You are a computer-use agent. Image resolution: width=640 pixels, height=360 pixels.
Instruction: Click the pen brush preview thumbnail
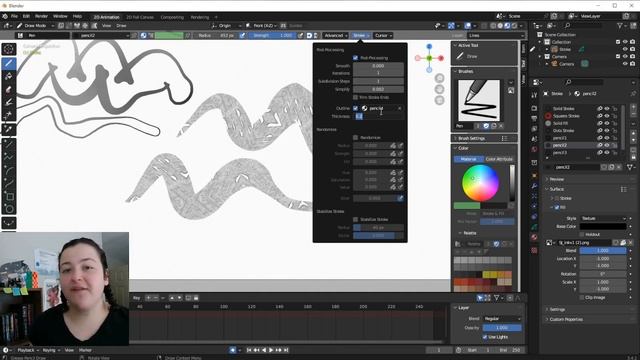[x=479, y=100]
